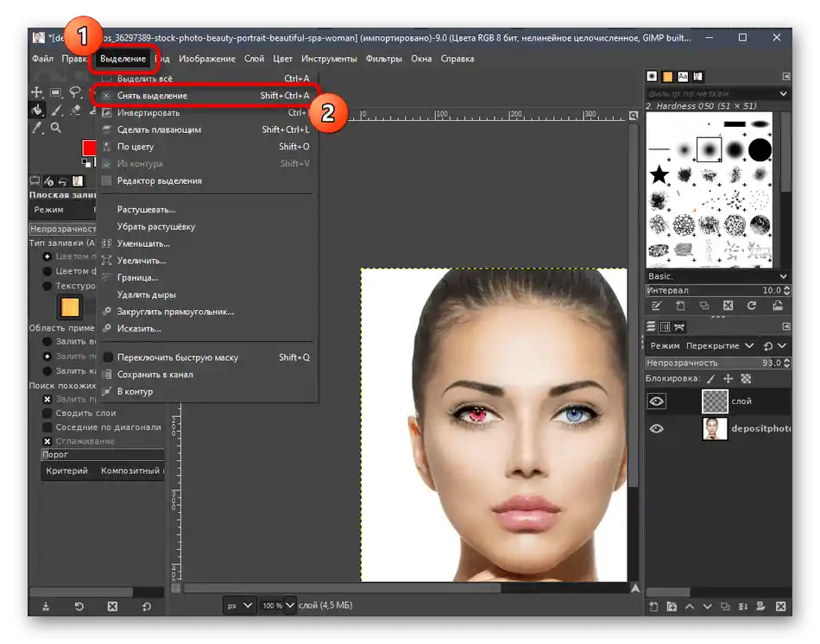Open the 'Фильтры' menu
Viewport: 820px width, 644px height.
(x=383, y=59)
